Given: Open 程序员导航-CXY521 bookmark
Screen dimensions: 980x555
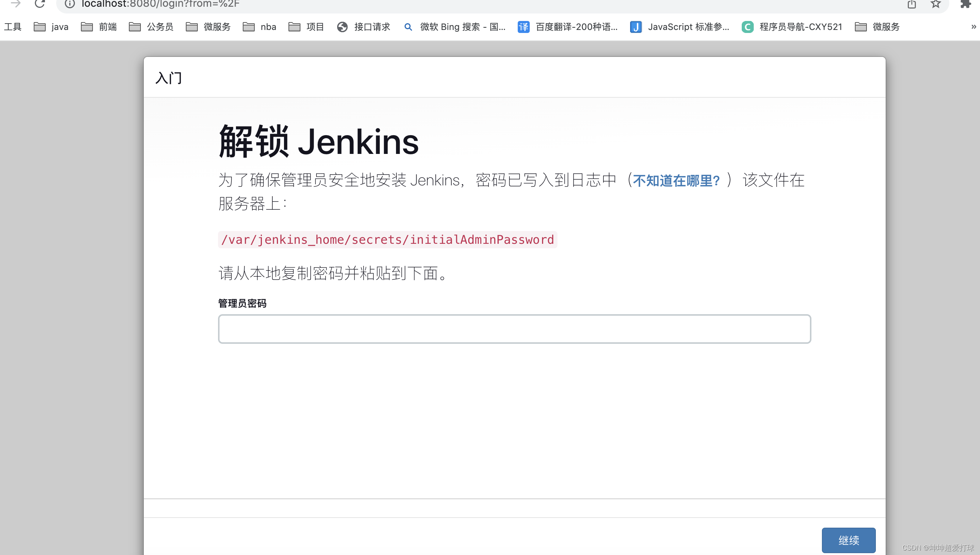Looking at the screenshot, I should click(792, 27).
